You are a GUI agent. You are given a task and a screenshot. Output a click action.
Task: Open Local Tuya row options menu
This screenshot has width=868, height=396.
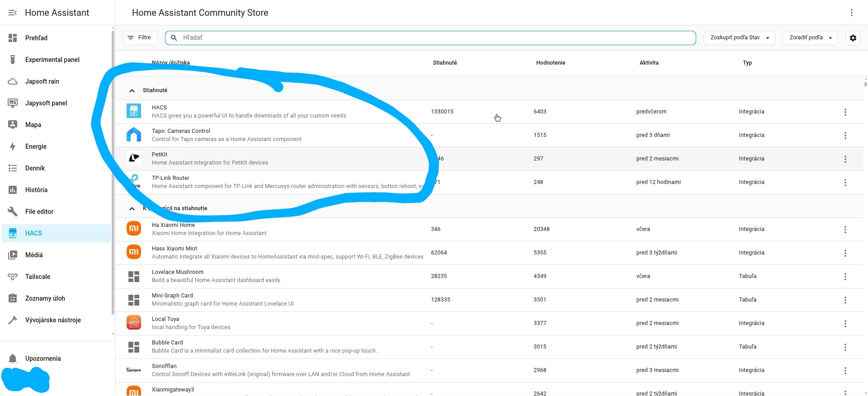pos(845,323)
